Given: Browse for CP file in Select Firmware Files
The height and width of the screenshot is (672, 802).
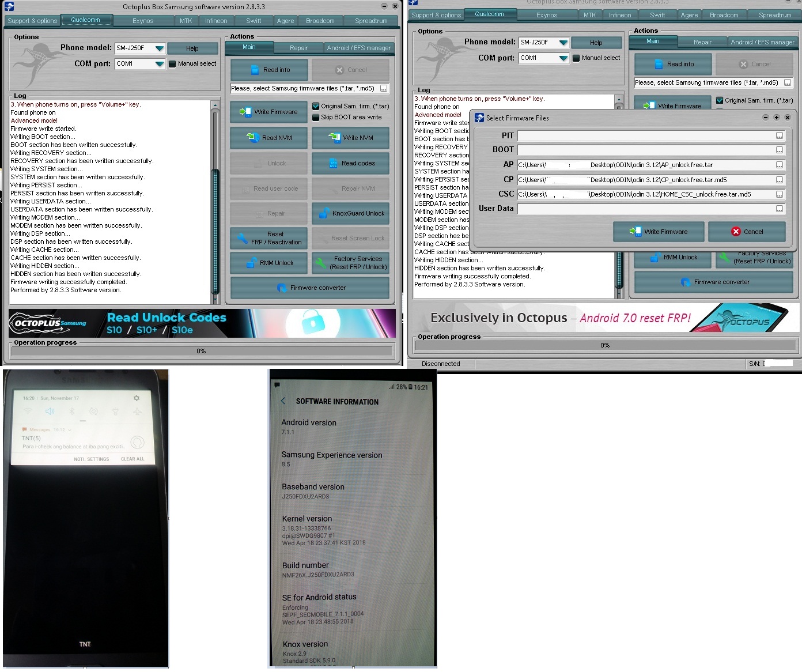Looking at the screenshot, I should [x=780, y=180].
